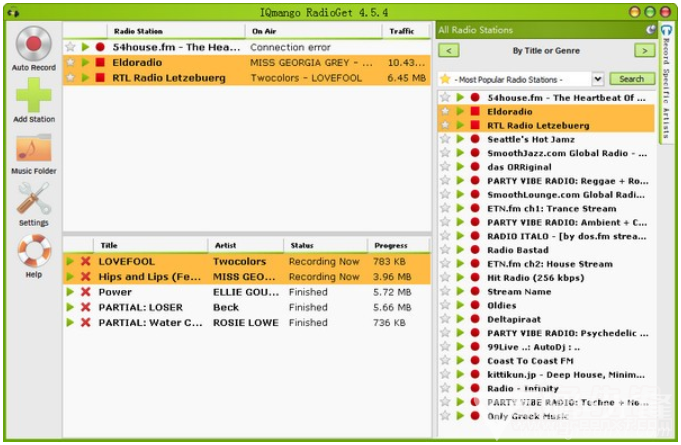Record ETN.fm ch1: Trance Stream
The height and width of the screenshot is (445, 681).
475,208
